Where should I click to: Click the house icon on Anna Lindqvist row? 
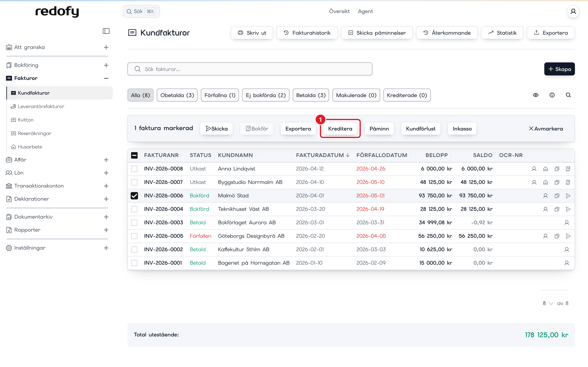pos(546,169)
